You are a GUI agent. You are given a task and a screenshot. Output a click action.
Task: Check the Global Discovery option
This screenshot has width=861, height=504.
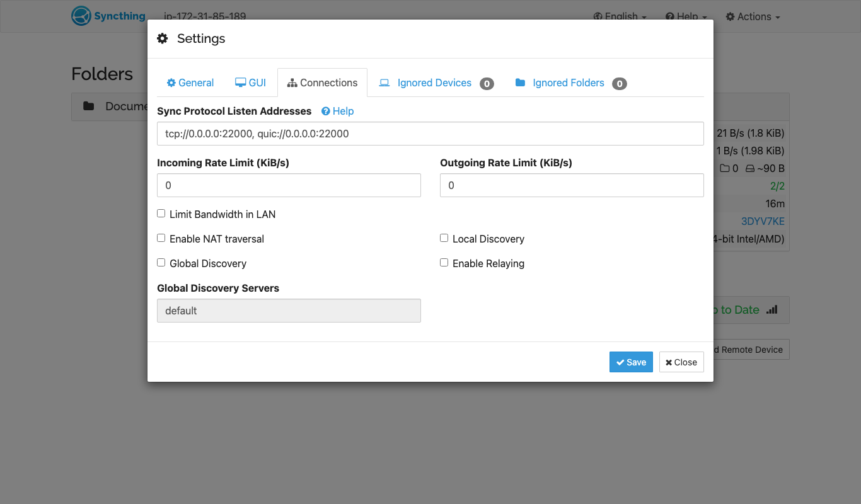click(x=161, y=263)
